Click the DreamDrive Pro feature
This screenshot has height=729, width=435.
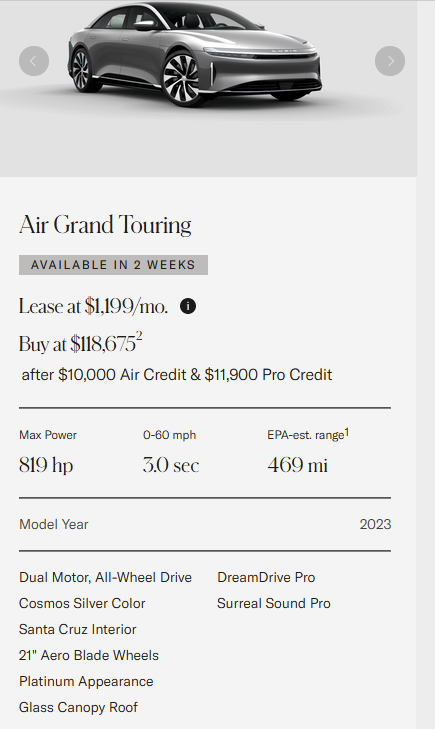266,577
